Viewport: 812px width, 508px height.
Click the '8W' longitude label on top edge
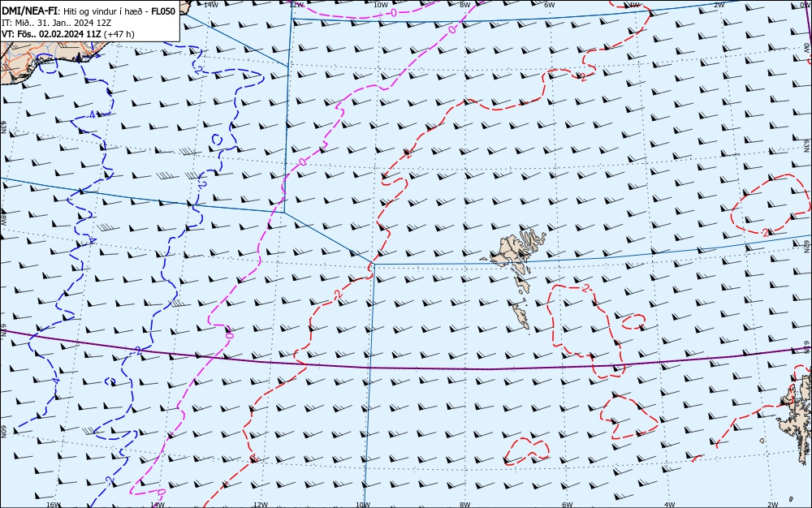pos(465,5)
